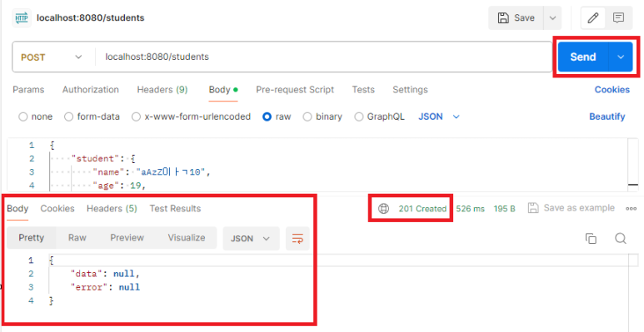Image resolution: width=644 pixels, height=332 pixels.
Task: Switch response view to Preview
Action: coord(127,238)
